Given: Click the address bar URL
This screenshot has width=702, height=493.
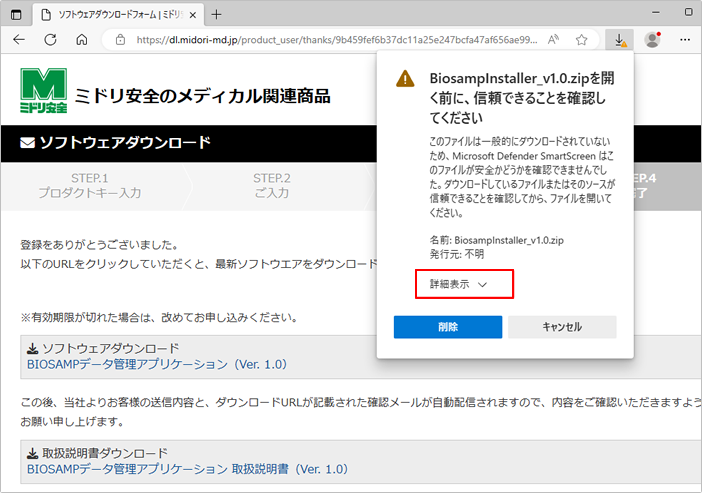Looking at the screenshot, I should (337, 40).
